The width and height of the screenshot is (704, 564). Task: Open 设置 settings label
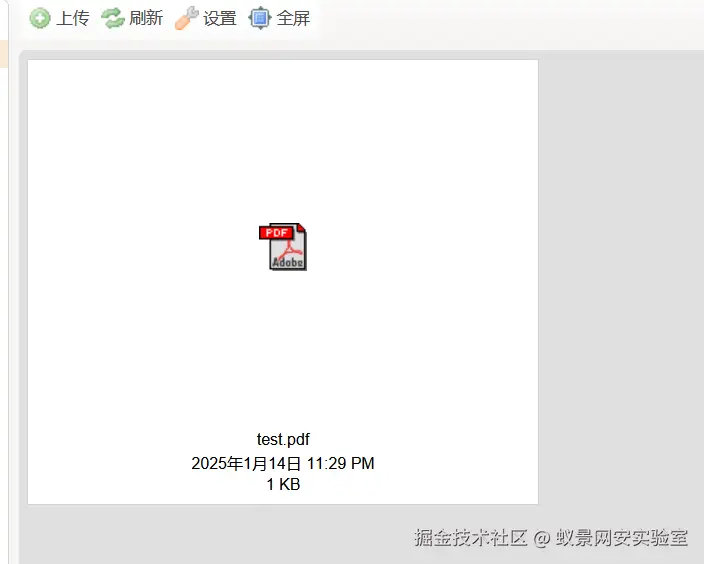(220, 18)
